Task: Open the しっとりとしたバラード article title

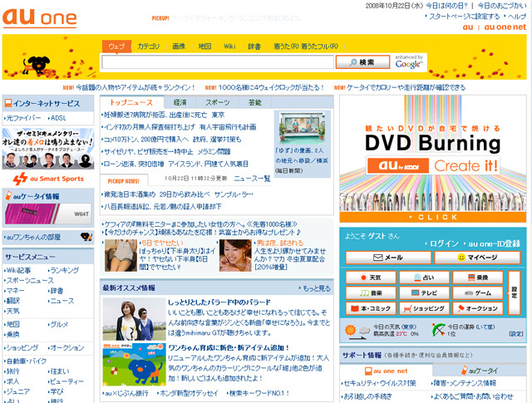Action: (x=219, y=302)
